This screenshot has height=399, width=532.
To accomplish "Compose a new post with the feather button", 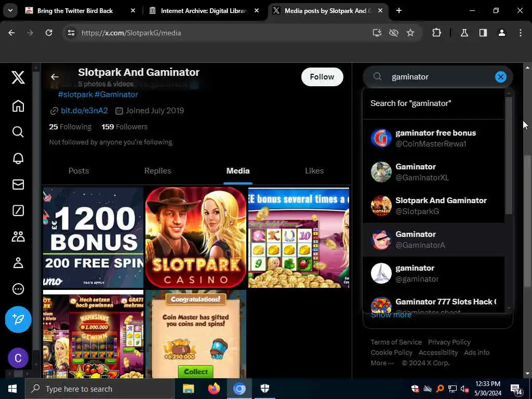I will [18, 320].
